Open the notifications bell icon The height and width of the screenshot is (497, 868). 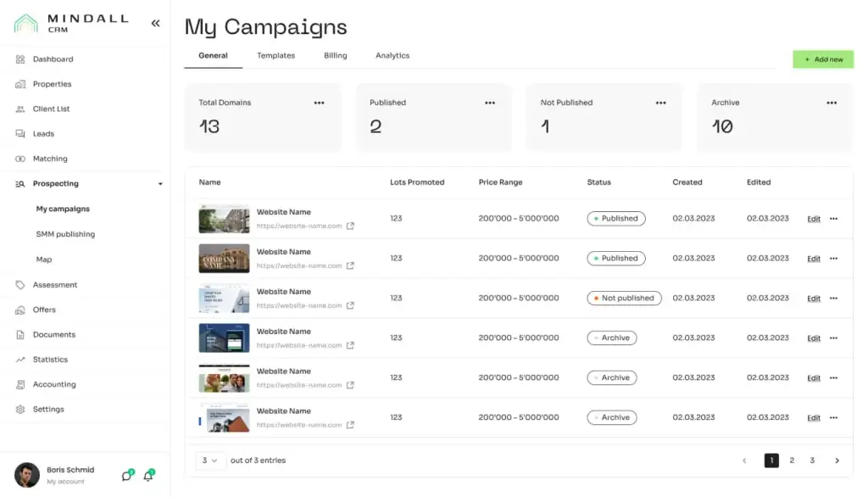(148, 476)
